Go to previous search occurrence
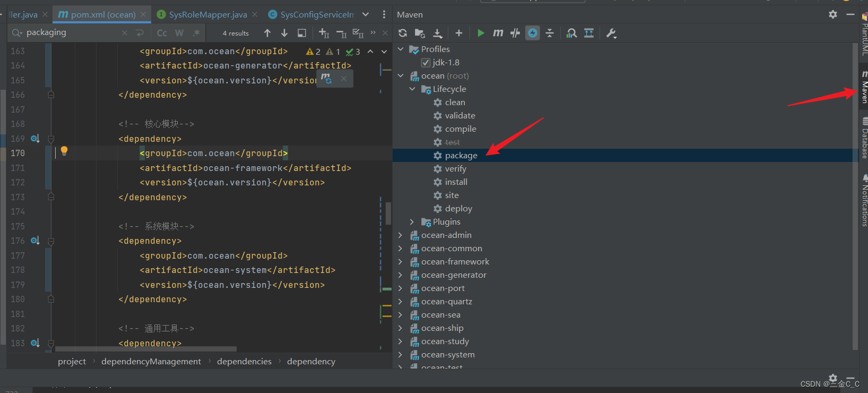This screenshot has width=868, height=393. point(267,33)
